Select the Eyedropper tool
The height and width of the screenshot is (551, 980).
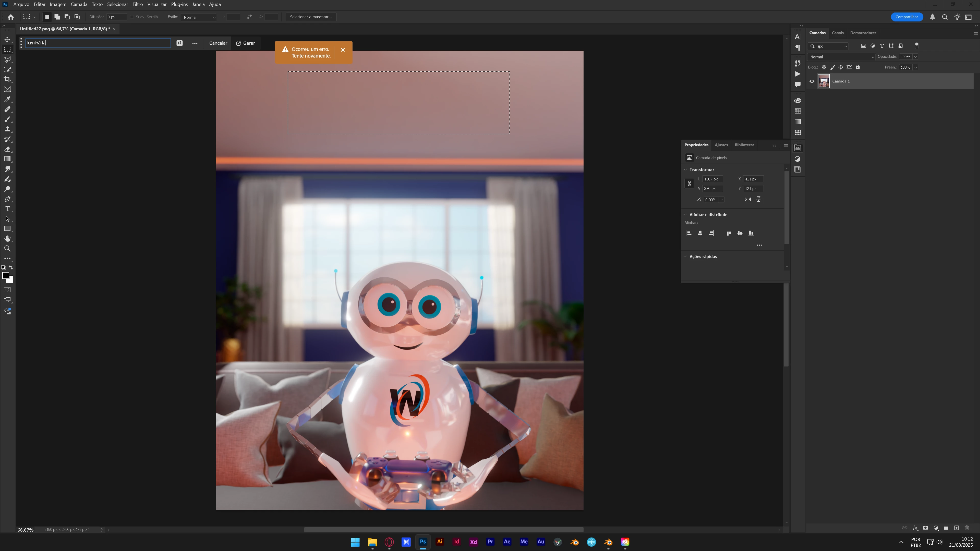7,100
